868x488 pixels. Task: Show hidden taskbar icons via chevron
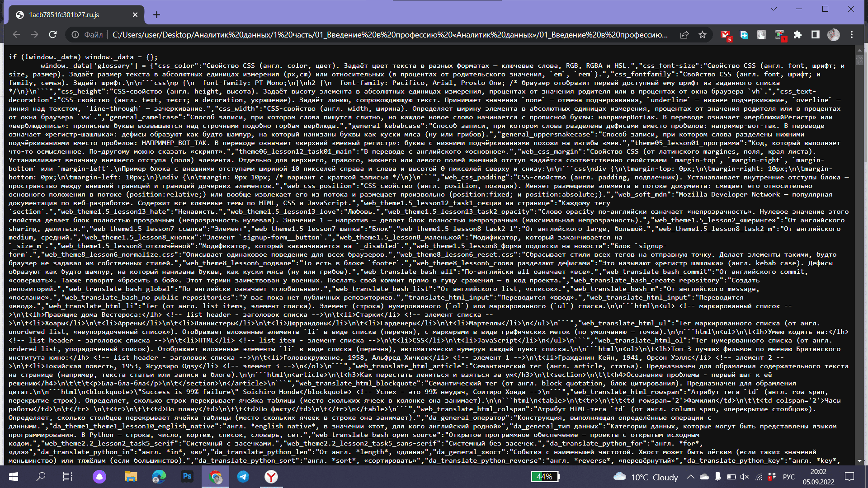(x=692, y=477)
